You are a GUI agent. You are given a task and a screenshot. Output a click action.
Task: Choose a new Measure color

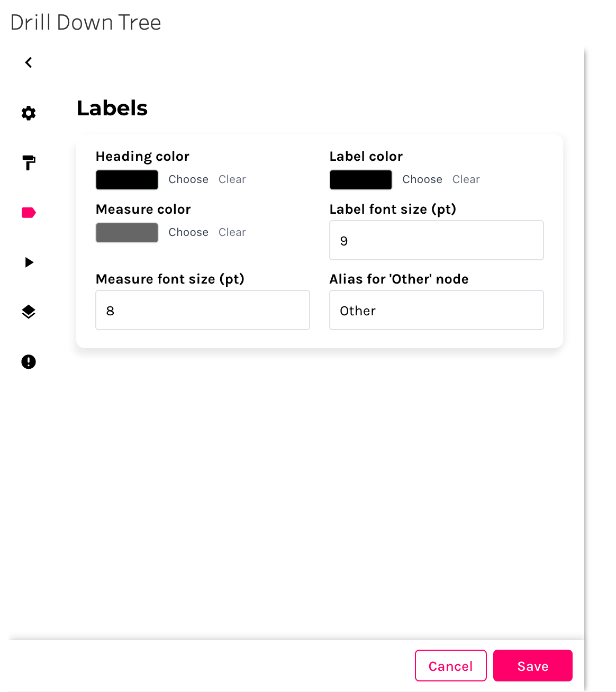tap(188, 232)
